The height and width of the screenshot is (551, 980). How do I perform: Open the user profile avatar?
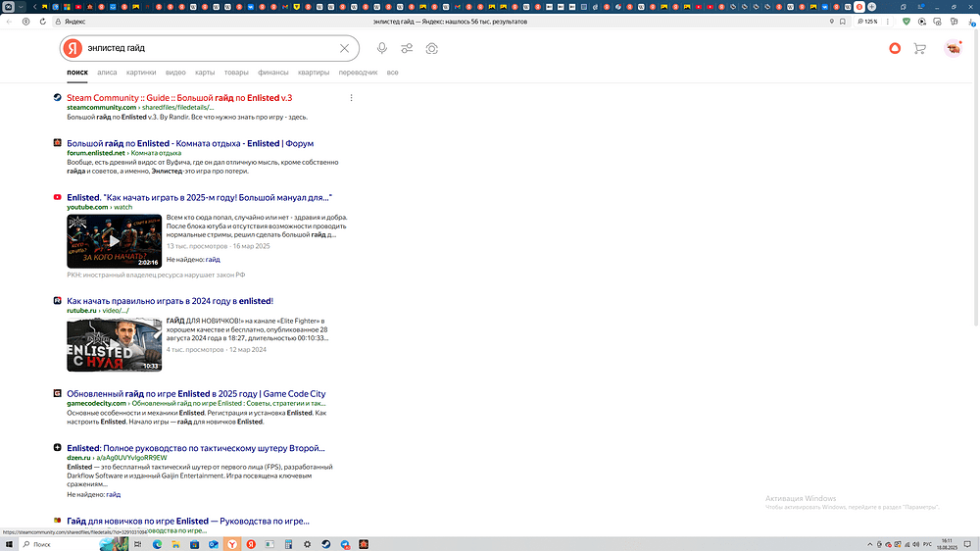pyautogui.click(x=953, y=48)
